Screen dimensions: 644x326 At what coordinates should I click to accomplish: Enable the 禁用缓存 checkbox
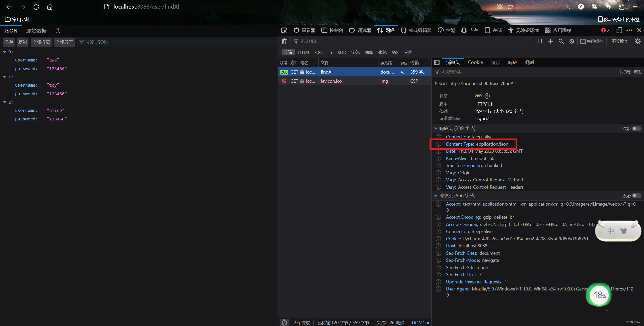583,41
